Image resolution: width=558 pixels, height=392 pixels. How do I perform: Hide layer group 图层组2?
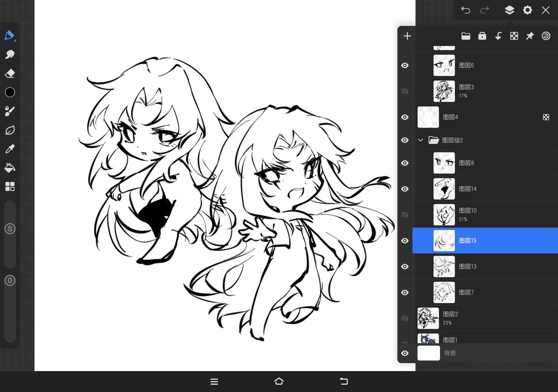(405, 140)
